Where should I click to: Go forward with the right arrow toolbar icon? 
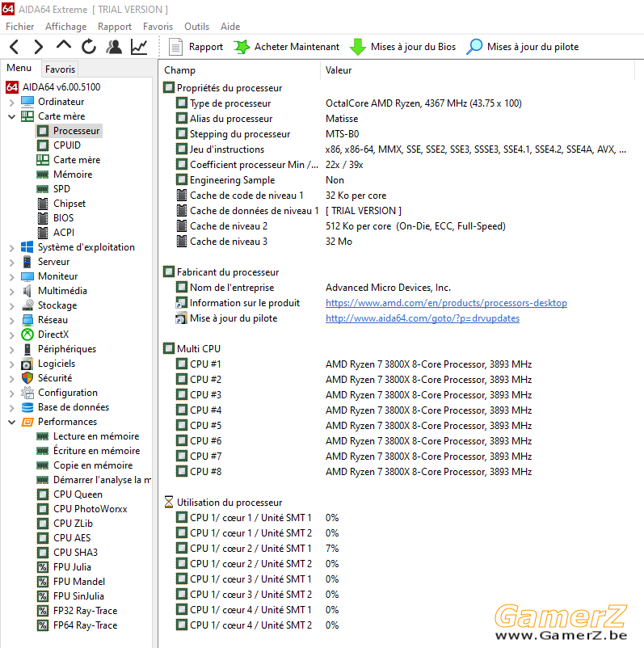pos(39,47)
